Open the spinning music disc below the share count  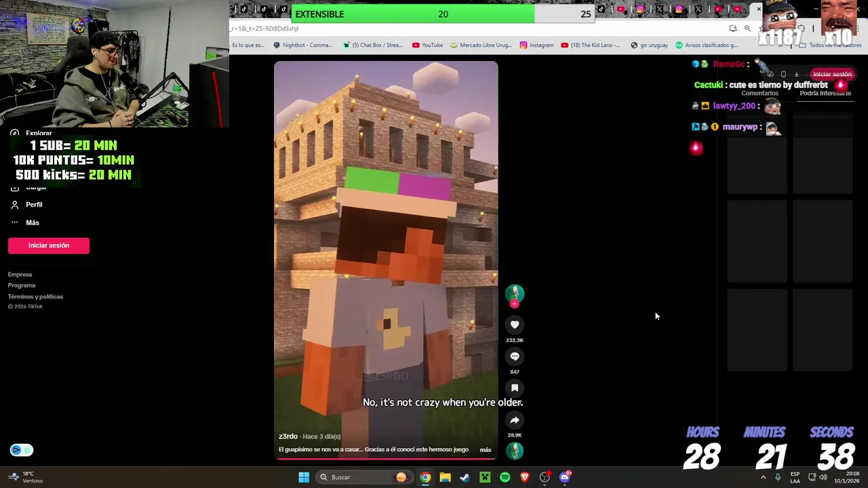pyautogui.click(x=515, y=451)
